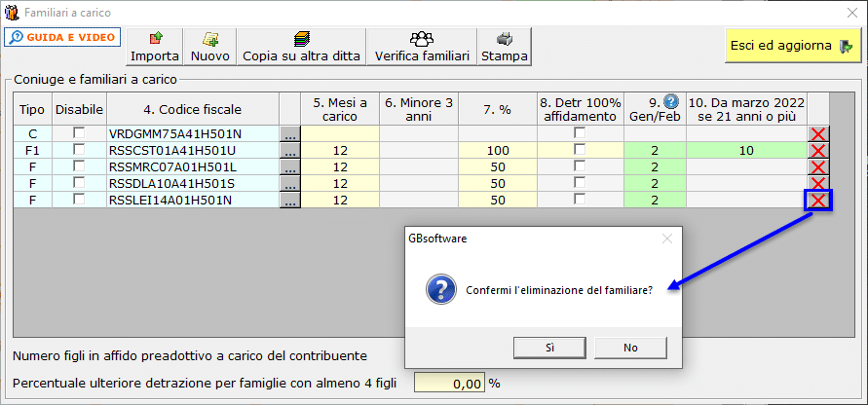
Task: Open GUIDA E VIDEO help
Action: [x=63, y=37]
